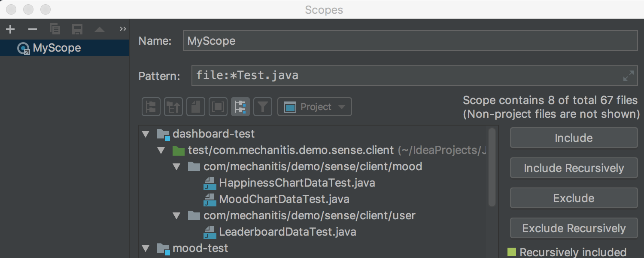Collapse test/com.mechanitis.demo.sense.client node

pyautogui.click(x=161, y=150)
